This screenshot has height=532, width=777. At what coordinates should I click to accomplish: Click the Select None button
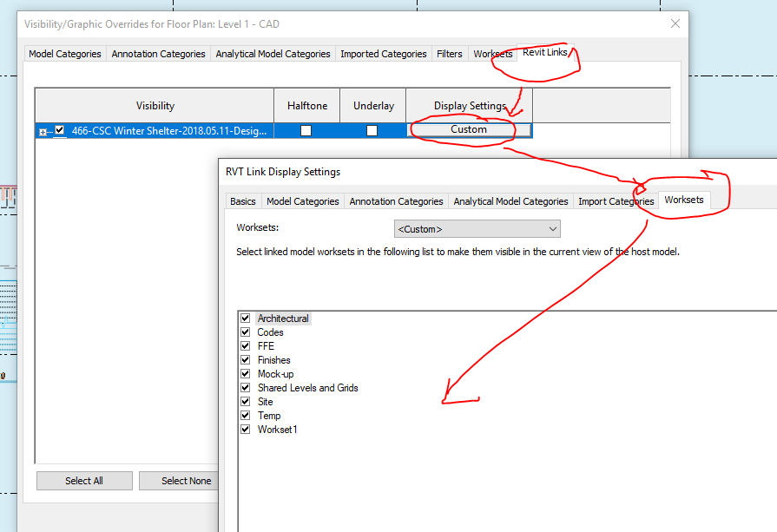coord(180,481)
